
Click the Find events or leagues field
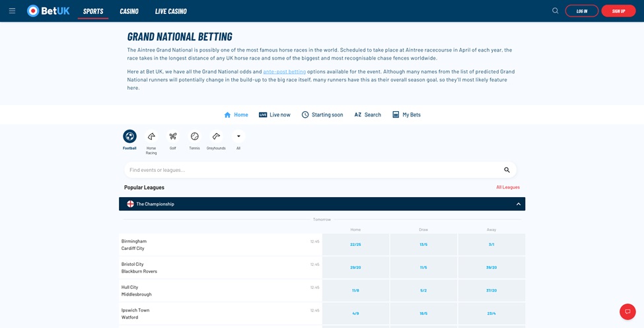(x=310, y=170)
